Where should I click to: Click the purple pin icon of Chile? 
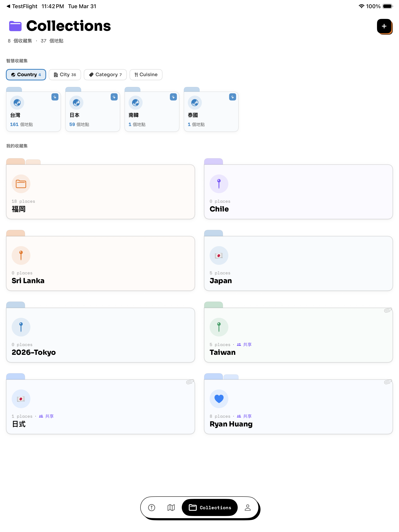click(219, 184)
